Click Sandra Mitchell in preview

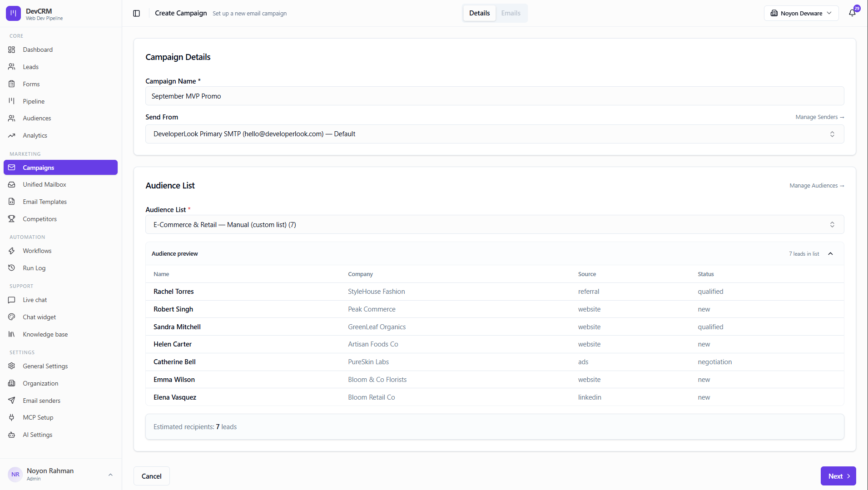[177, 327]
